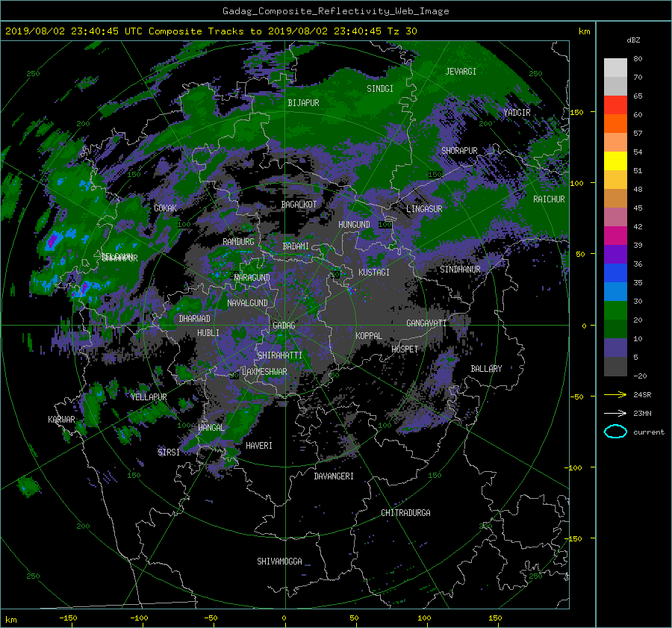Click the 57 dBZ orange swatch
672x628 pixels.
[x=615, y=123]
